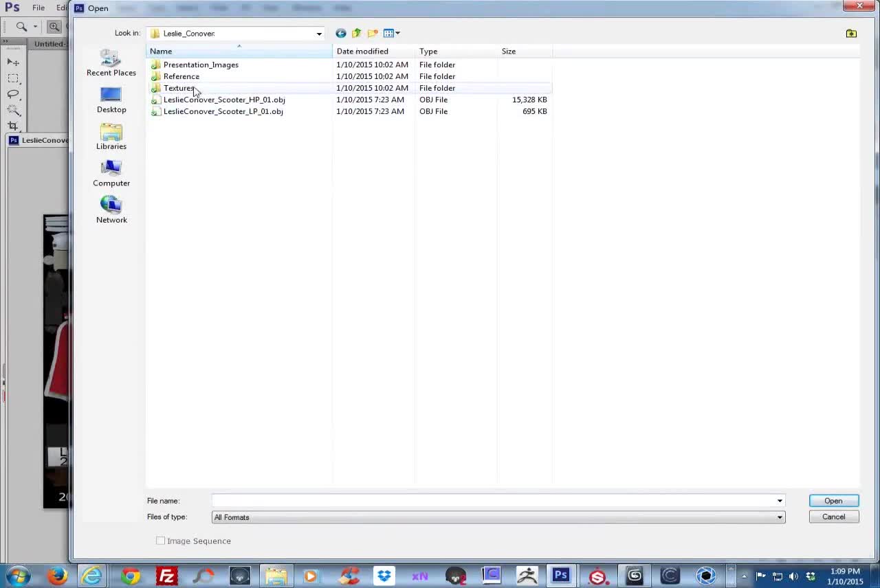Create a new folder in dialog
880x588 pixels.
click(x=373, y=33)
